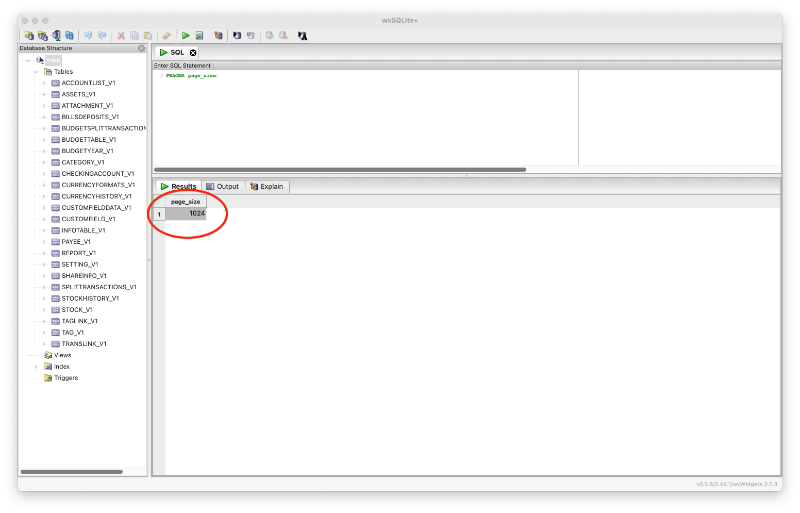The image size is (800, 513).
Task: Open the Explain tab
Action: coord(267,186)
